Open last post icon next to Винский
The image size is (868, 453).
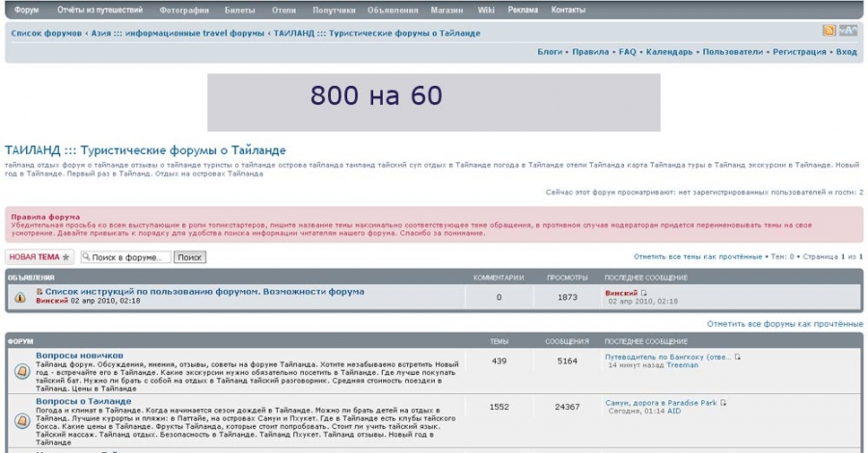(x=643, y=293)
